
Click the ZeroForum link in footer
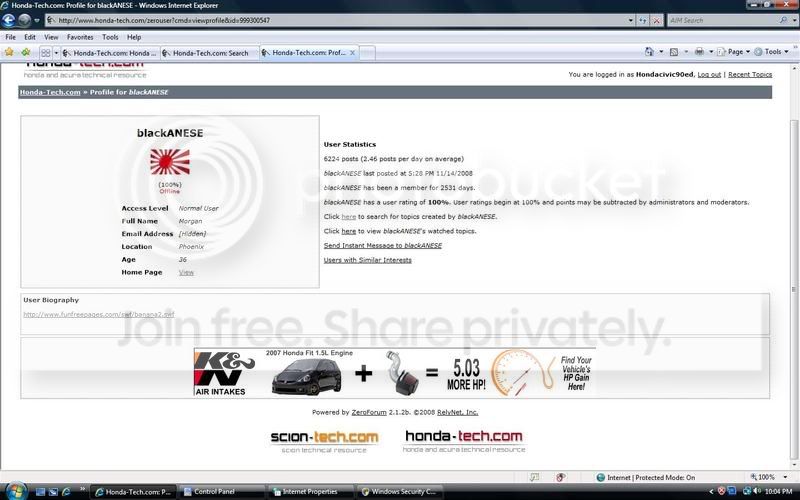pos(369,412)
